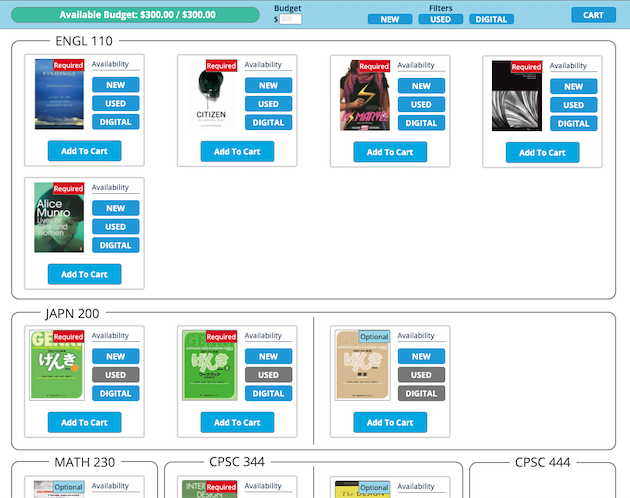The height and width of the screenshot is (498, 630).
Task: Select USED availability for Ms Marvel
Action: [421, 104]
